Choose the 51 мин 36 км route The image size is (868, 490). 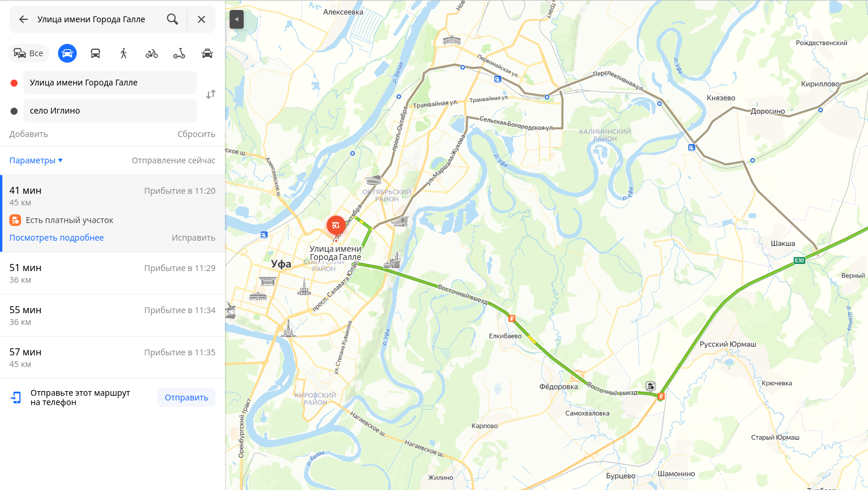[112, 273]
